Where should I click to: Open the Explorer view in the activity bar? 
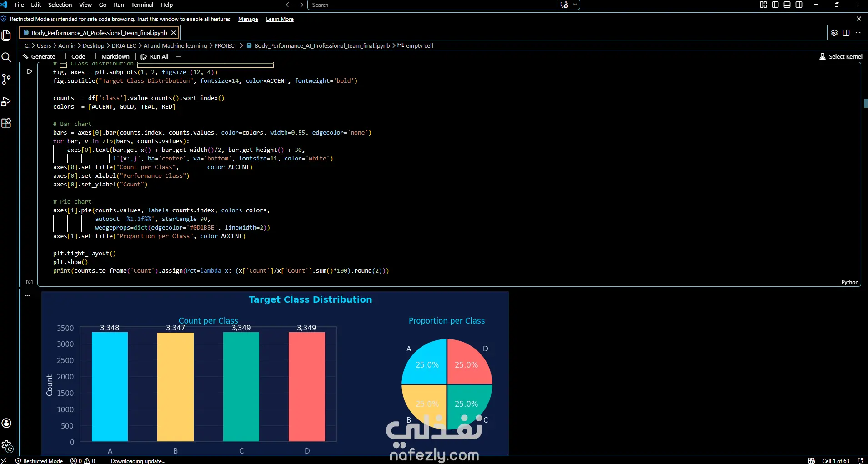6,35
